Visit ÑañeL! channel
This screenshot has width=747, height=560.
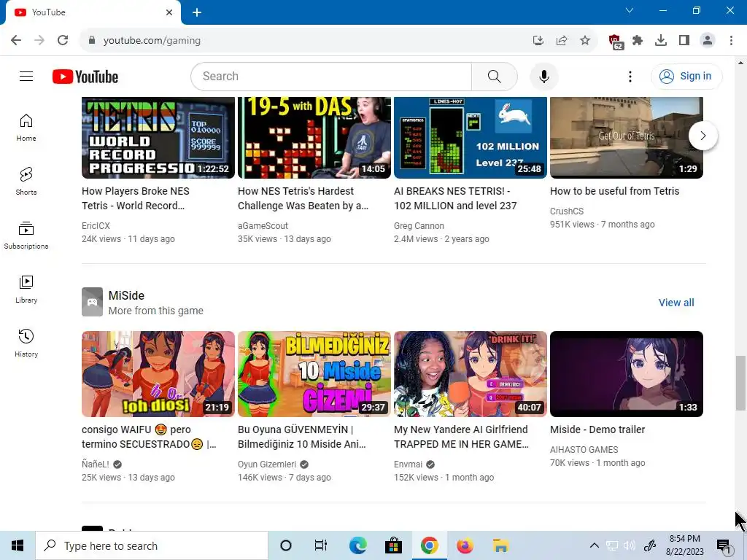click(96, 464)
